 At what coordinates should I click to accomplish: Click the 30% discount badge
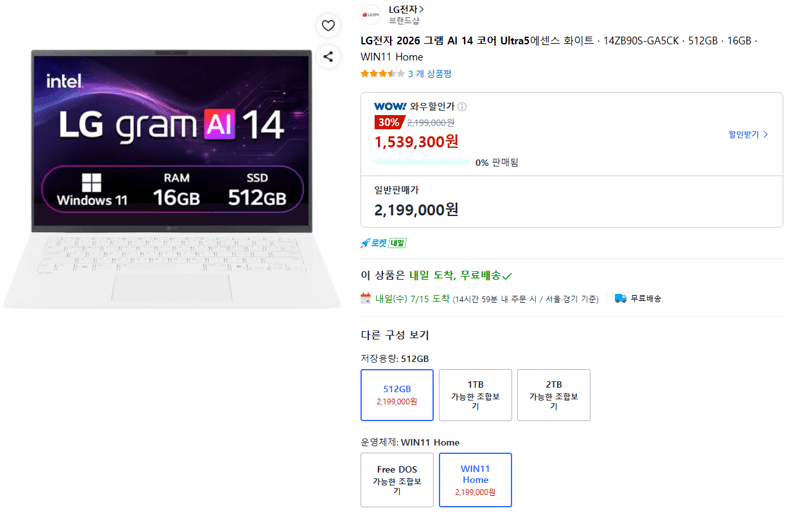pyautogui.click(x=389, y=122)
